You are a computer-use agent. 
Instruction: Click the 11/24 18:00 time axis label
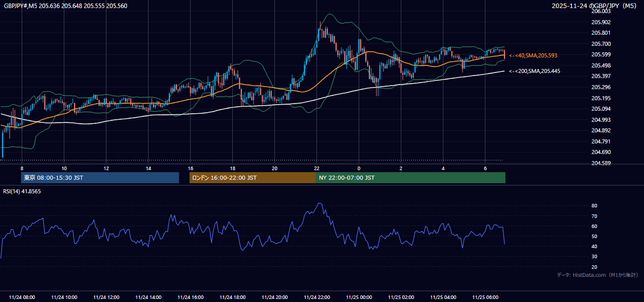(x=232, y=297)
